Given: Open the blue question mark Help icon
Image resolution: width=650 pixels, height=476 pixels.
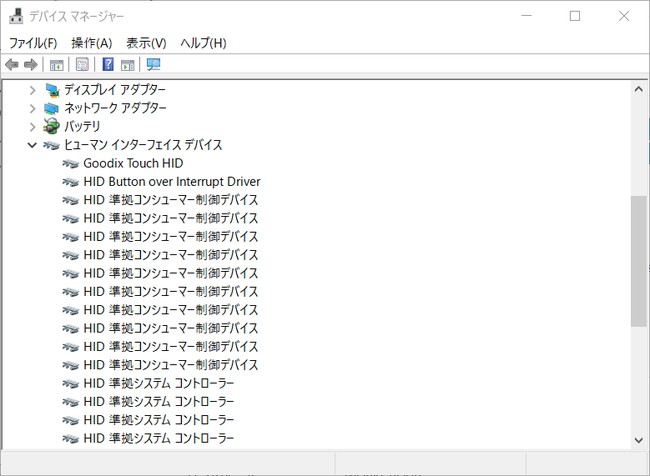Looking at the screenshot, I should pos(108,64).
